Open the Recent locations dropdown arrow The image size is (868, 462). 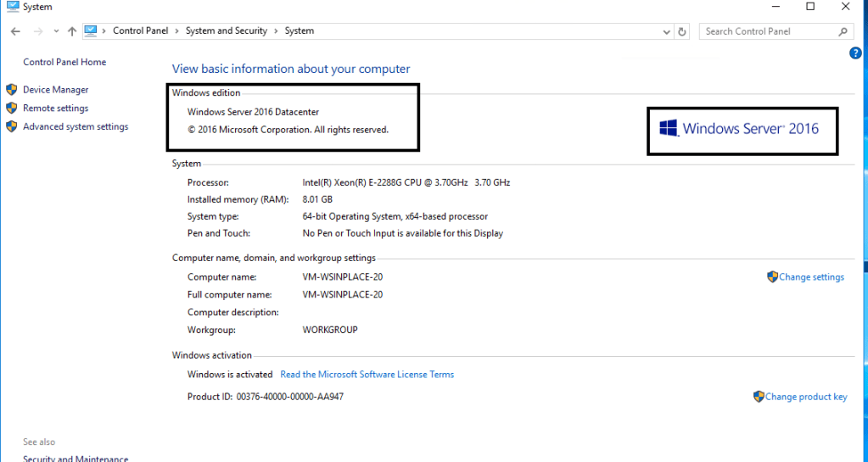point(56,31)
